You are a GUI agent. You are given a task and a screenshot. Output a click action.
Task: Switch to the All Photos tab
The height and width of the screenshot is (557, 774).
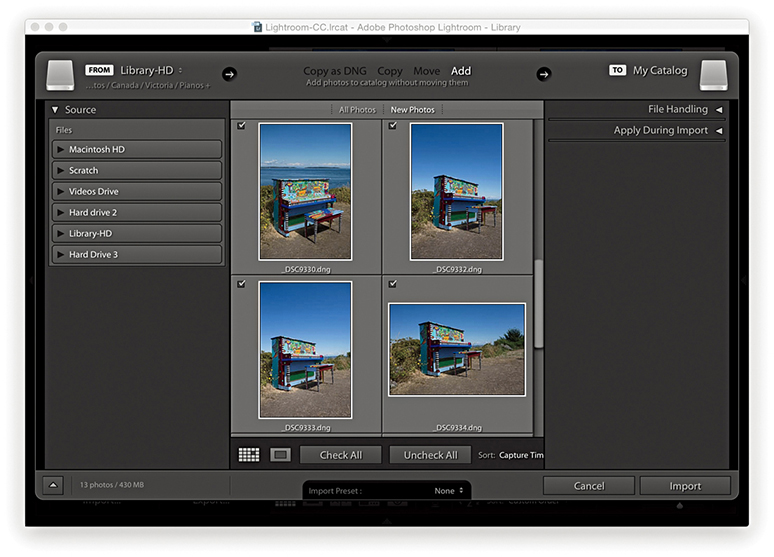pyautogui.click(x=357, y=109)
